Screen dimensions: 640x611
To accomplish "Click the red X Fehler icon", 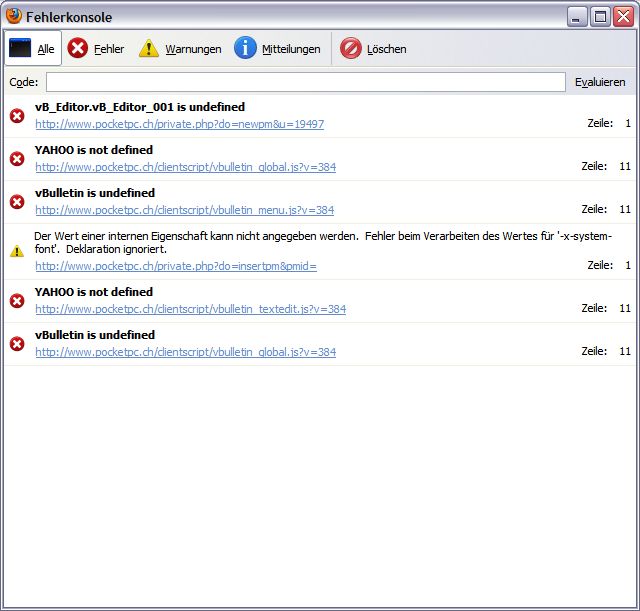I will pyautogui.click(x=78, y=48).
